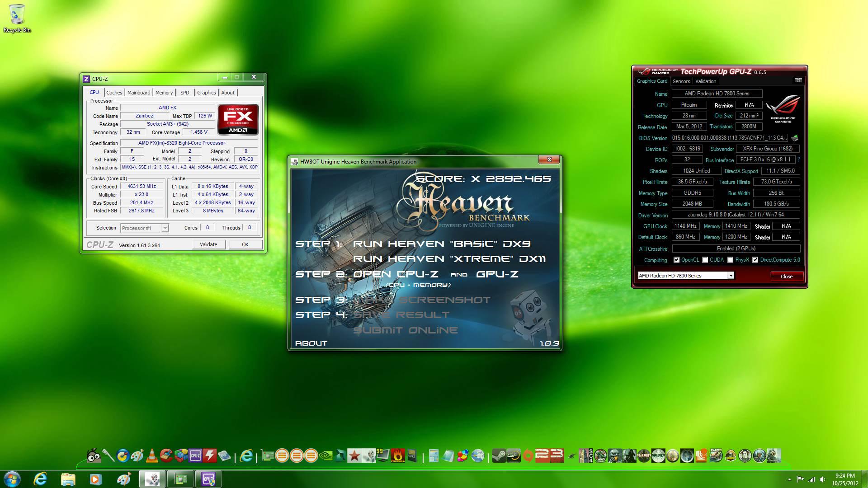Click the Driver Version field in GPU-Z

736,215
